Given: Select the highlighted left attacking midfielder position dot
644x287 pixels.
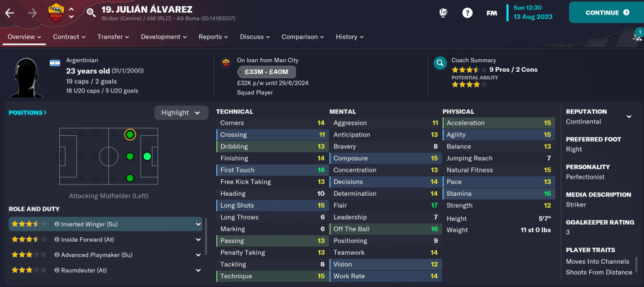Looking at the screenshot, I should [x=130, y=135].
